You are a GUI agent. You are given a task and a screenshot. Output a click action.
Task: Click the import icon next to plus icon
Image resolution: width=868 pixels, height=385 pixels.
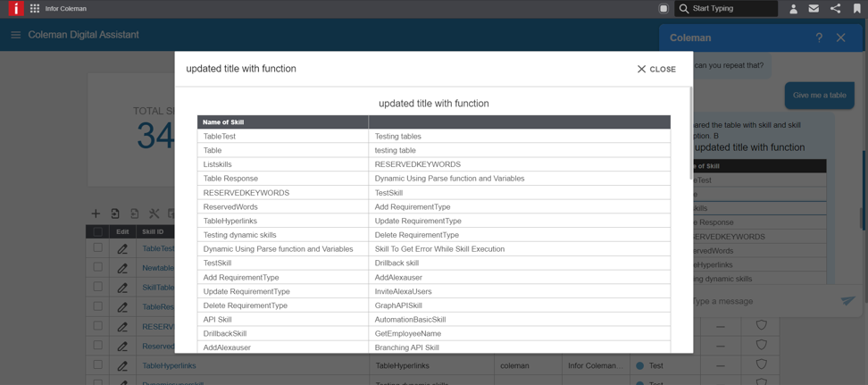(115, 213)
